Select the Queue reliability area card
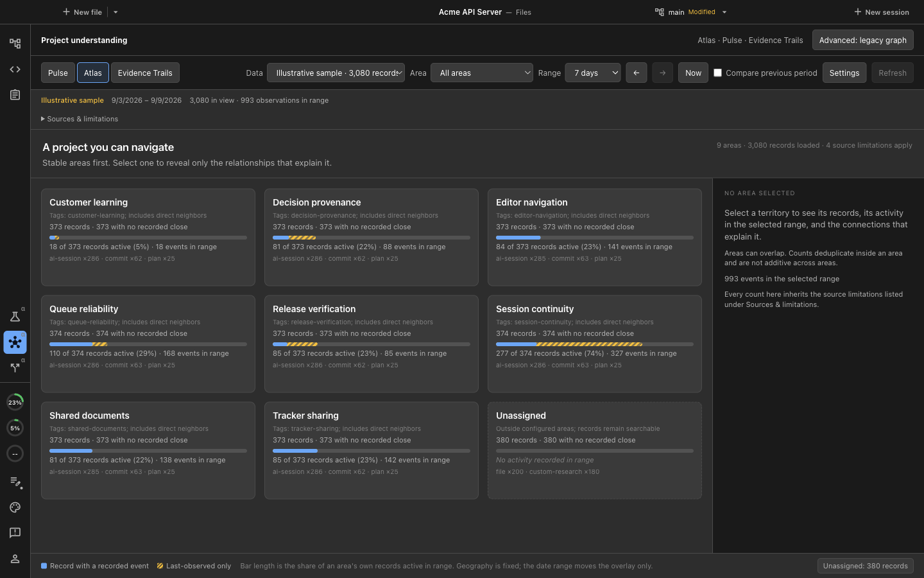The height and width of the screenshot is (578, 924). coord(148,344)
